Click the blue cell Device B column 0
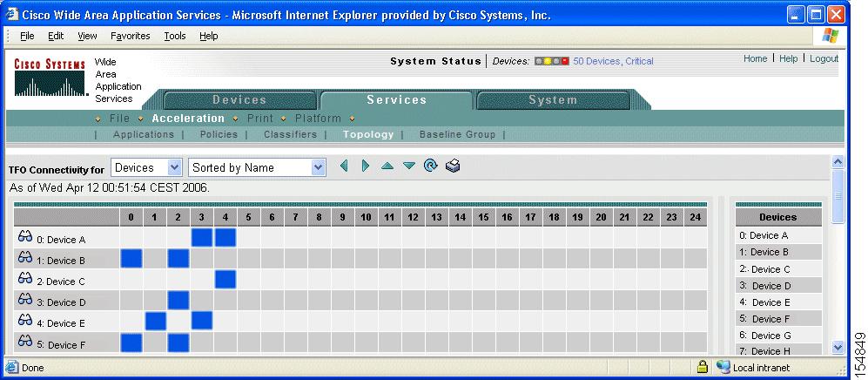 131,259
